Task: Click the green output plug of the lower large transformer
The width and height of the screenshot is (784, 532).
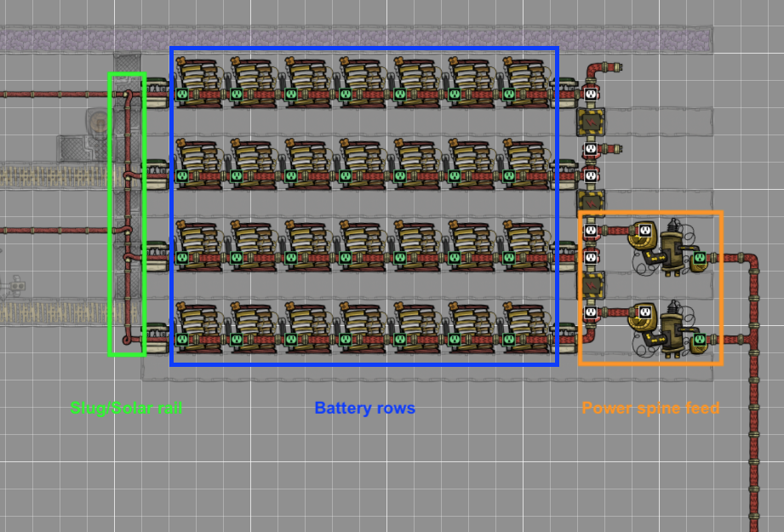Action: pyautogui.click(x=700, y=340)
